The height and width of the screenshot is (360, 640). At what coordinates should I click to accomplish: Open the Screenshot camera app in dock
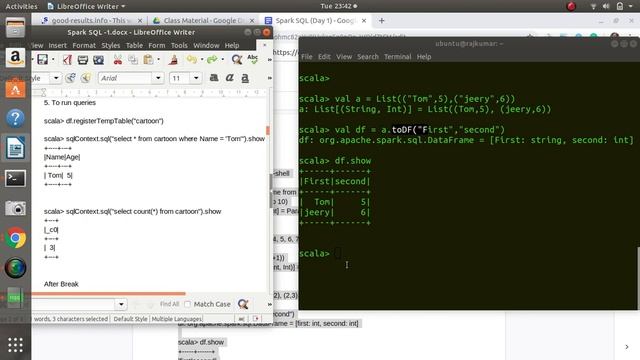[x=15, y=208]
